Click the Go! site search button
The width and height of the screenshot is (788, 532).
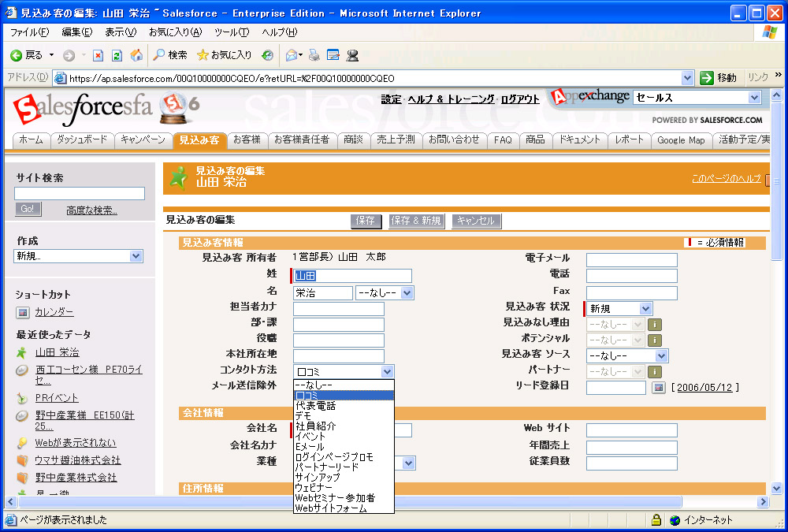click(x=28, y=209)
